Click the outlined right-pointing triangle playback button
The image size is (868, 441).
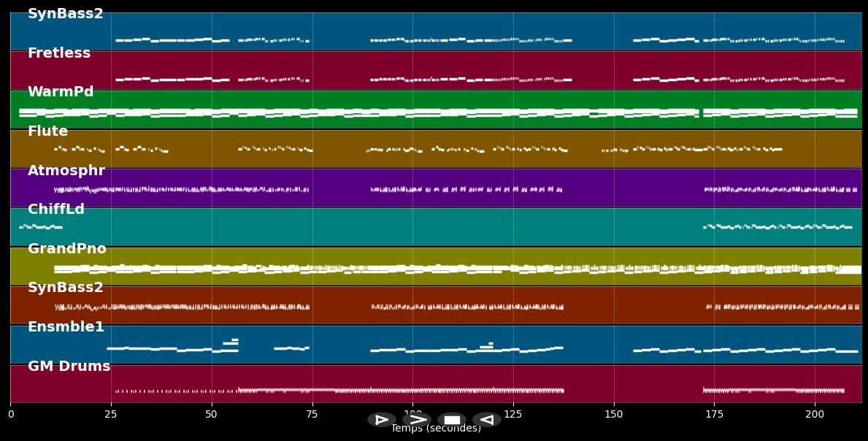(381, 420)
